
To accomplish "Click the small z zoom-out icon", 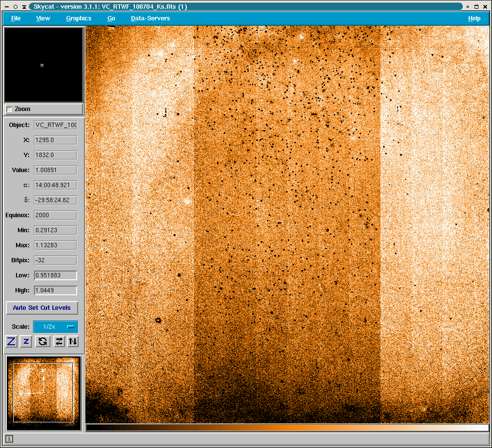I will (26, 341).
